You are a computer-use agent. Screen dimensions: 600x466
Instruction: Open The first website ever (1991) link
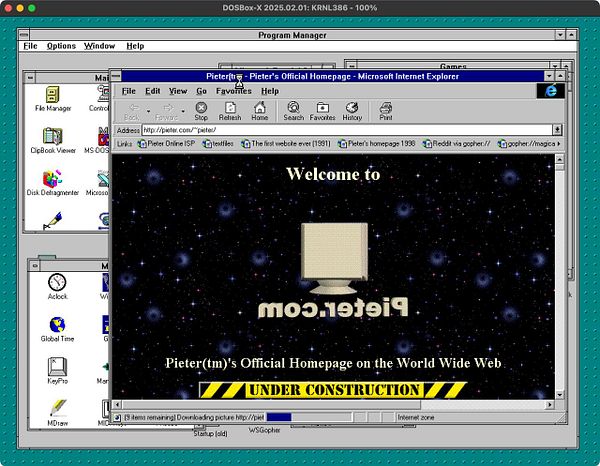click(x=285, y=143)
